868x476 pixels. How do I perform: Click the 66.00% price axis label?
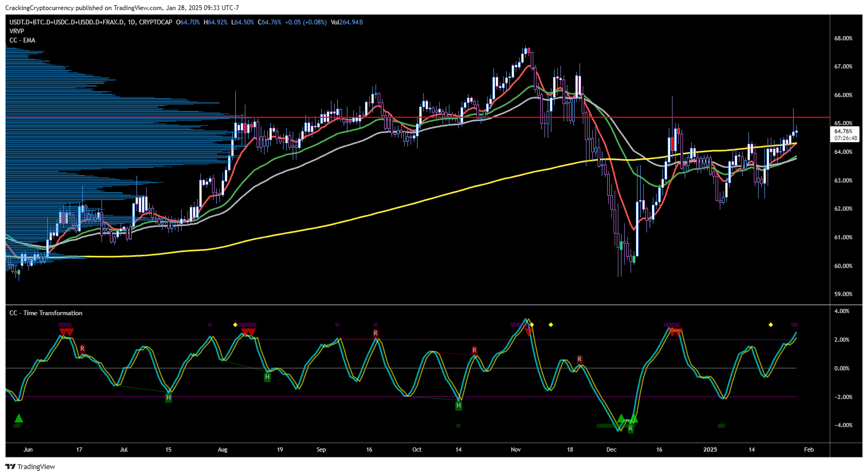point(844,95)
